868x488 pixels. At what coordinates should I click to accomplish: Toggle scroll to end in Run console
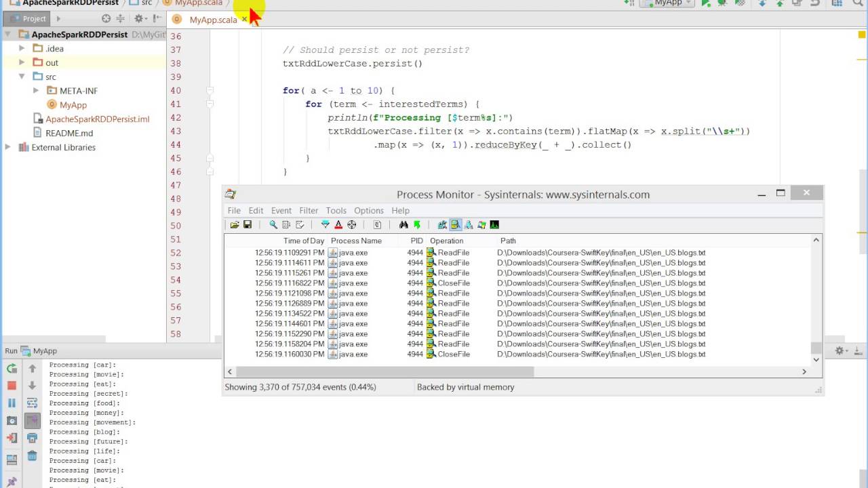(32, 420)
